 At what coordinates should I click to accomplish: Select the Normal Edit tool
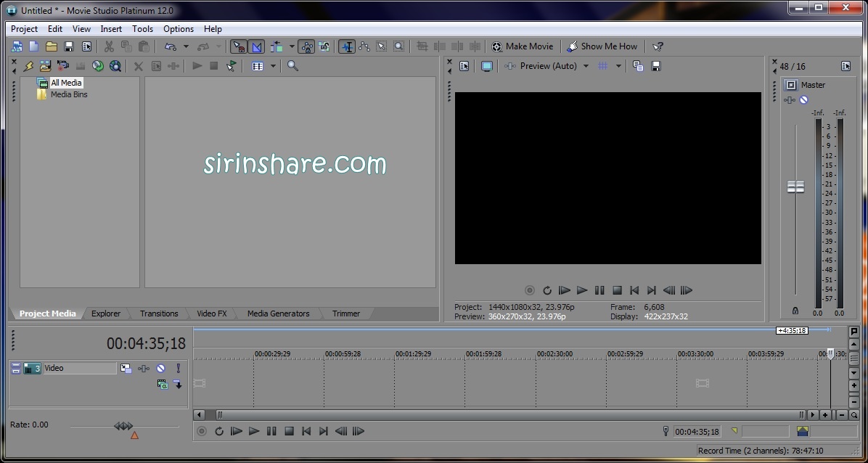tap(347, 46)
